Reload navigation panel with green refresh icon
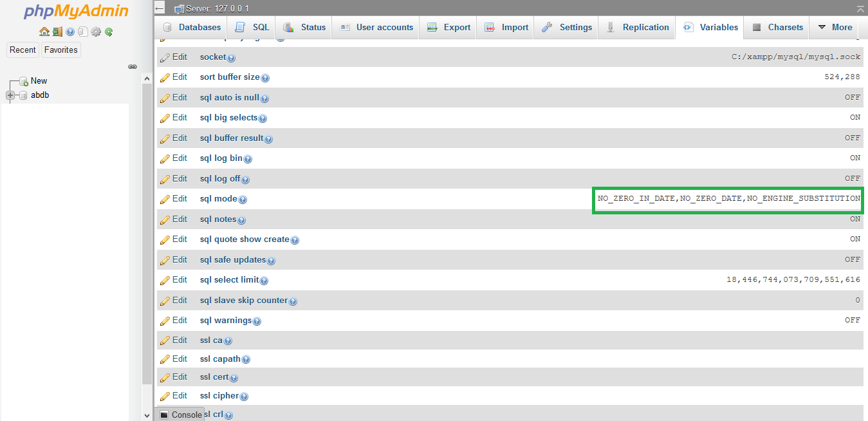The width and height of the screenshot is (868, 421). point(109,32)
